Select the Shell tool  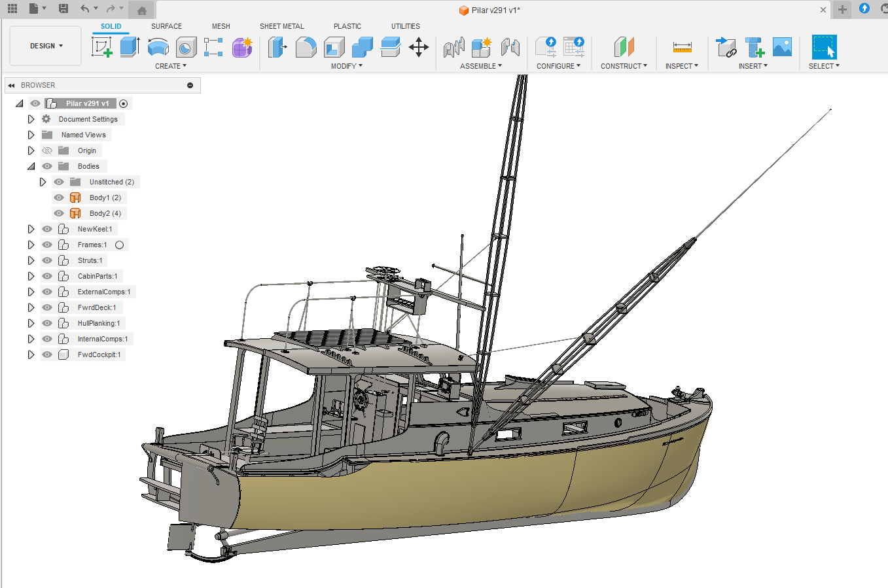334,47
